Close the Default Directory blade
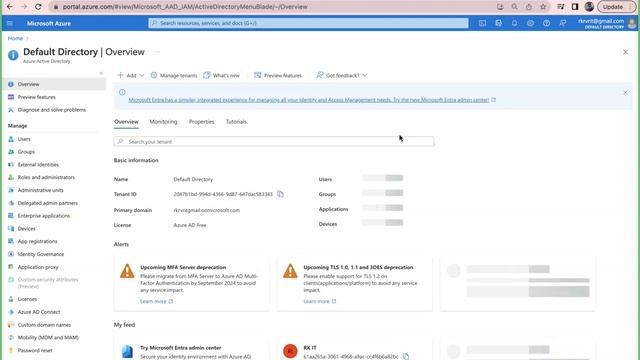 tap(625, 52)
